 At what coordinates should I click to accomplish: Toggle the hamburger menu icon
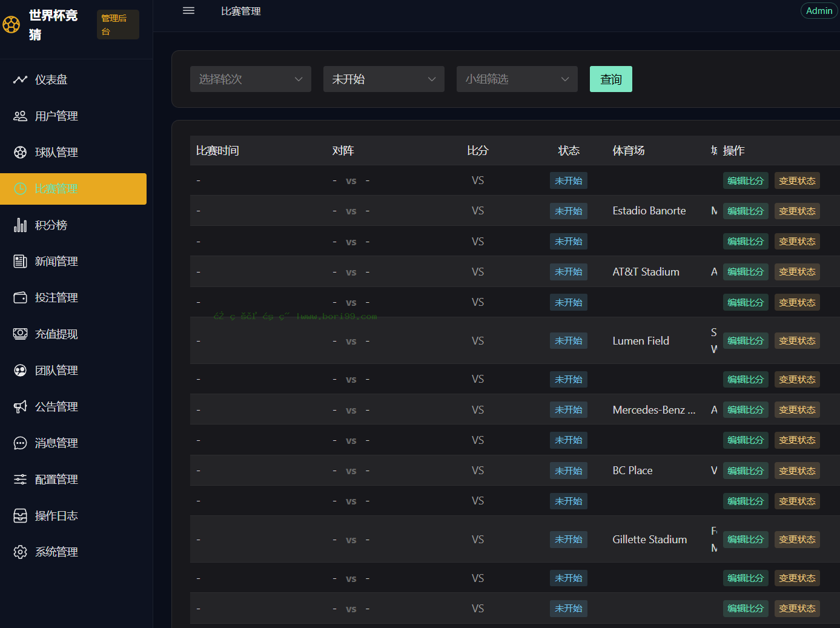[x=188, y=10]
